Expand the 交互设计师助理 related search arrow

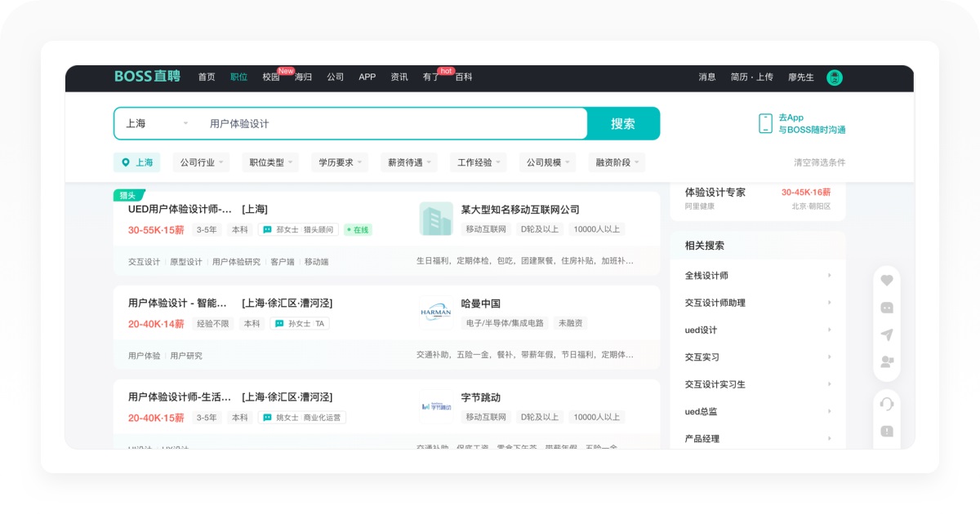830,303
